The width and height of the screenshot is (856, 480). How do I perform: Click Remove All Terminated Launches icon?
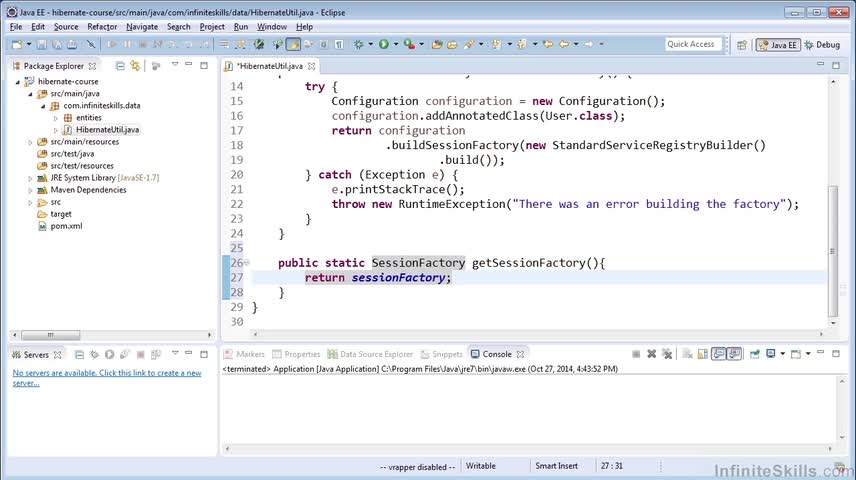[x=667, y=354]
